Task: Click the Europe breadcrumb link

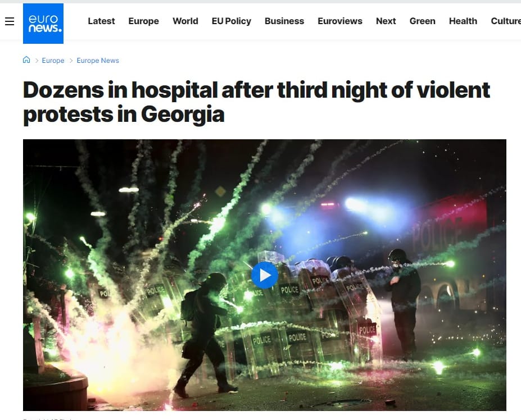Action: (53, 61)
